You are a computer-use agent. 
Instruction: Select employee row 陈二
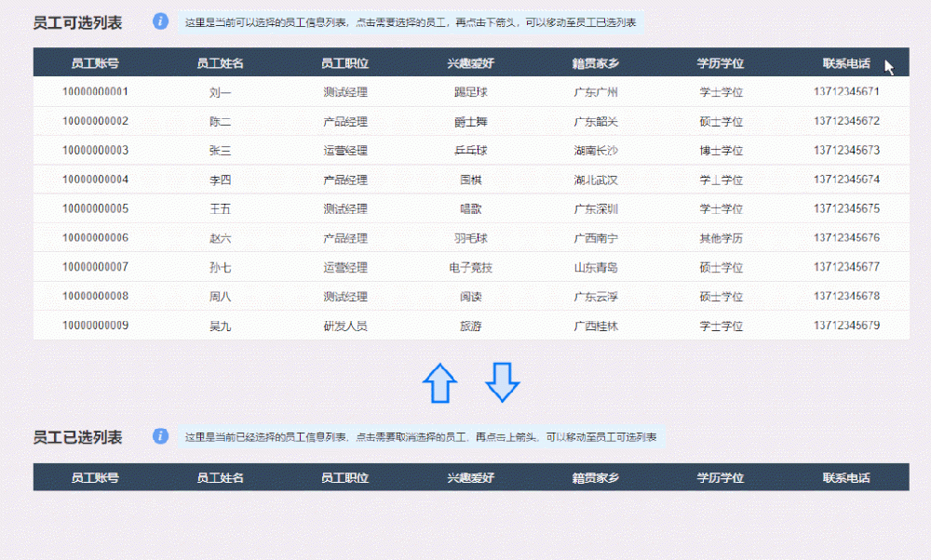(220, 121)
